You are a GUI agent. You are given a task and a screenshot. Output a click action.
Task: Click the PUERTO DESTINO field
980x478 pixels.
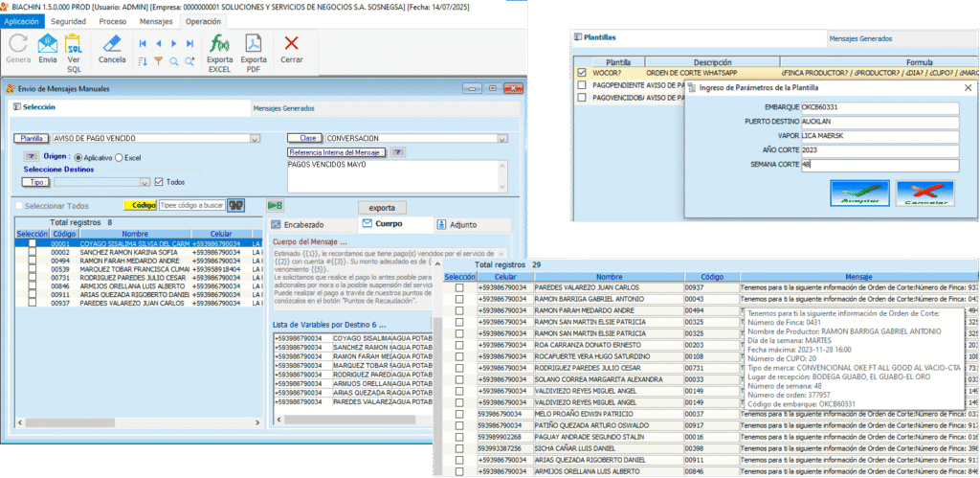[x=880, y=122]
